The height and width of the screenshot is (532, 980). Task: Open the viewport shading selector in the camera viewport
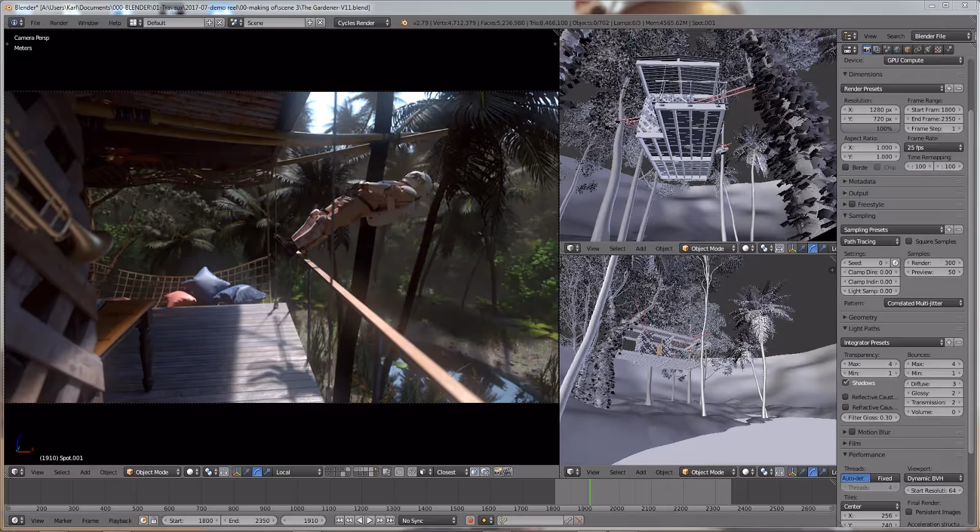[192, 472]
